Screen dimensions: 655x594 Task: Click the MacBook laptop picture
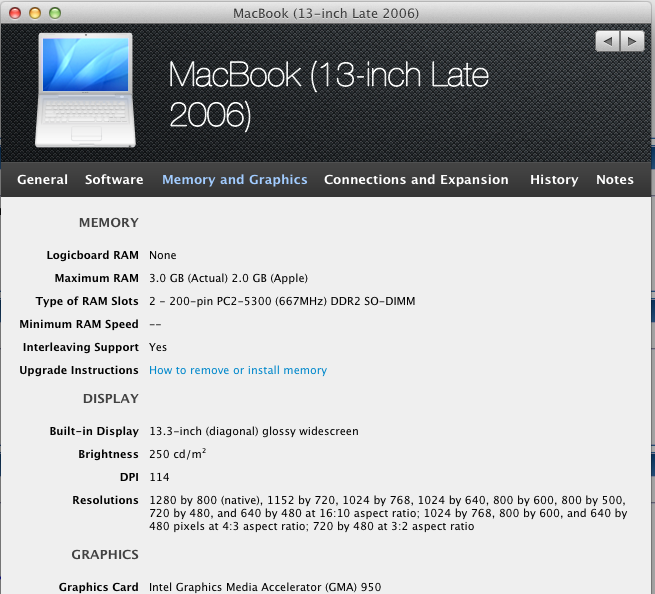tap(86, 90)
